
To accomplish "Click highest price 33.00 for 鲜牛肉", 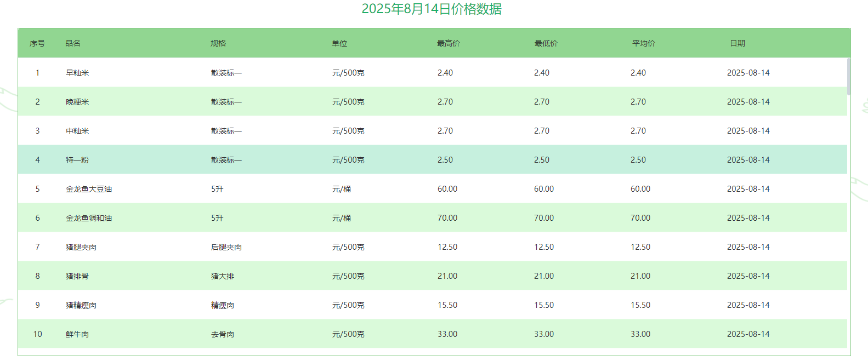I will (x=447, y=334).
